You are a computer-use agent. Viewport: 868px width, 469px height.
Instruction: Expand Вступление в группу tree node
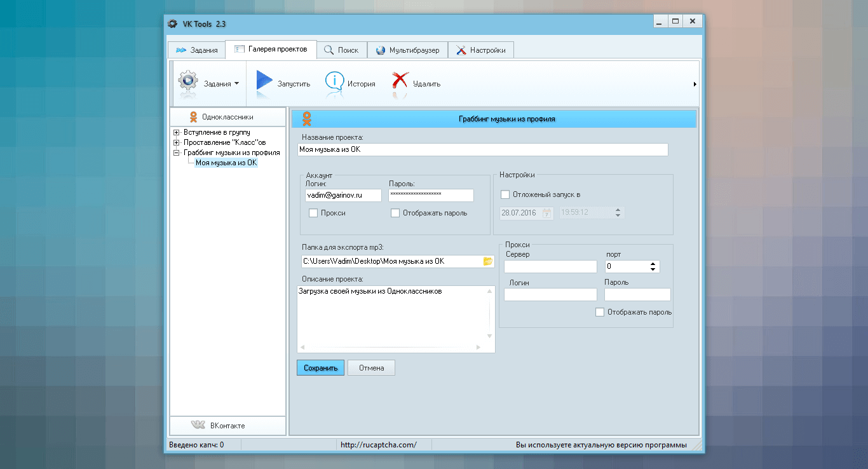pyautogui.click(x=177, y=132)
